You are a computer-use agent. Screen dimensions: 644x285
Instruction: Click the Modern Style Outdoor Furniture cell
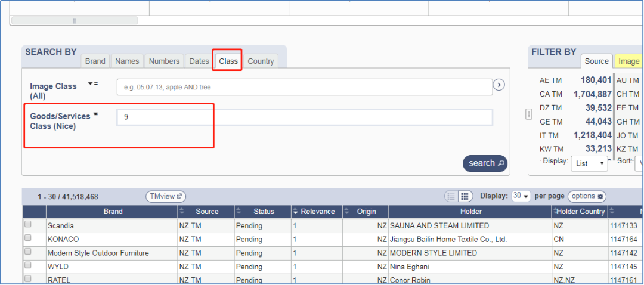pos(112,253)
